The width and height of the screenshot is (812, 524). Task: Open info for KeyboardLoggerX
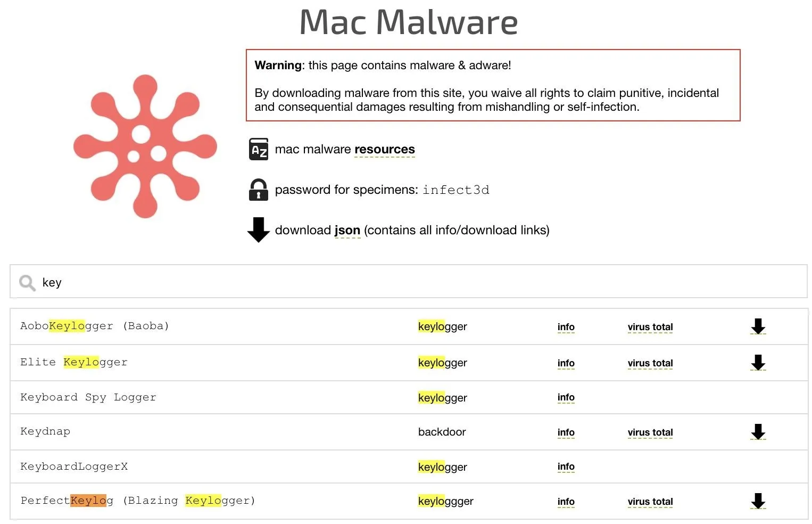pyautogui.click(x=566, y=466)
